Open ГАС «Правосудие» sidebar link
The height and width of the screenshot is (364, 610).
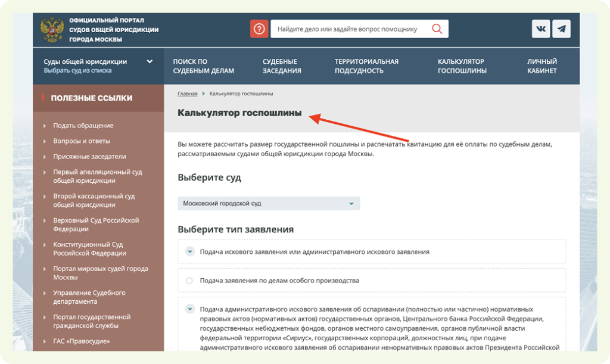click(x=82, y=341)
